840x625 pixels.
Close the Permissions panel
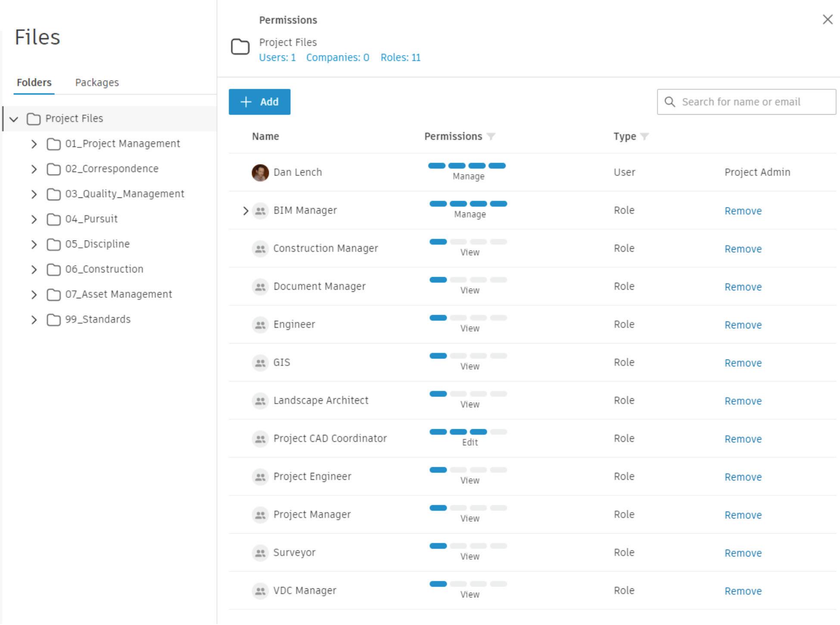coord(827,19)
